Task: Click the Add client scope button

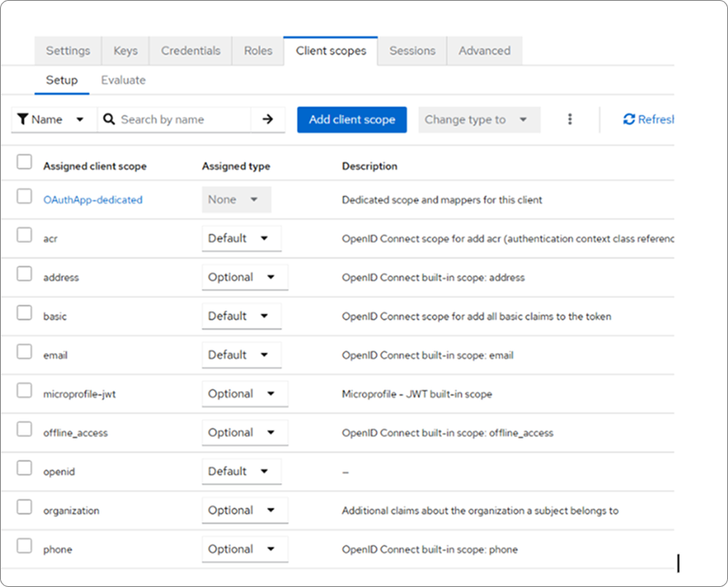Action: click(352, 120)
